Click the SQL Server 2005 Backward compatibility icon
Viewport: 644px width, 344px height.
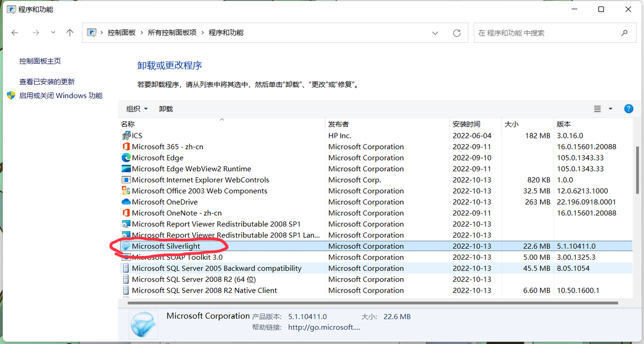pos(126,268)
